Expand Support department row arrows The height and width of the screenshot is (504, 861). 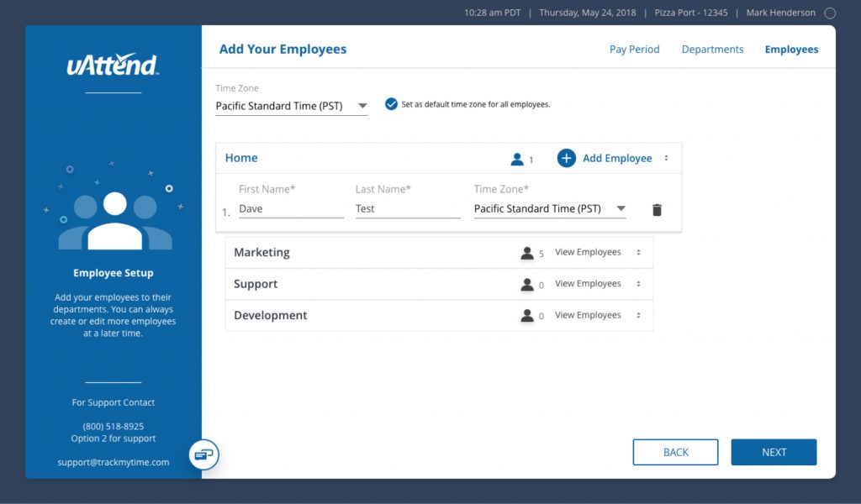pos(639,284)
